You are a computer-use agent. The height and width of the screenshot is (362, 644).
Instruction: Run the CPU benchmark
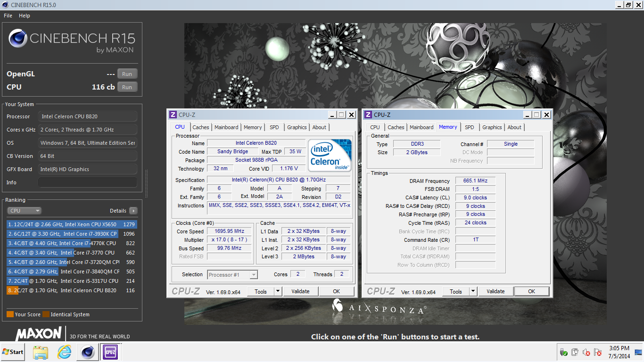click(127, 87)
